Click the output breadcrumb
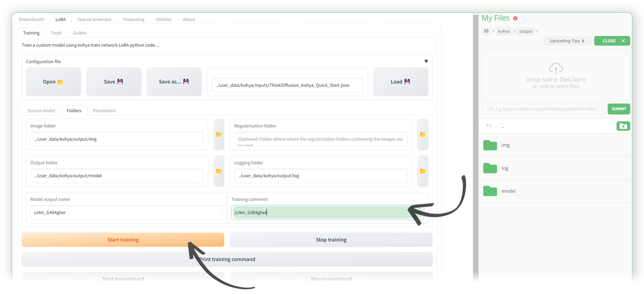 [526, 31]
